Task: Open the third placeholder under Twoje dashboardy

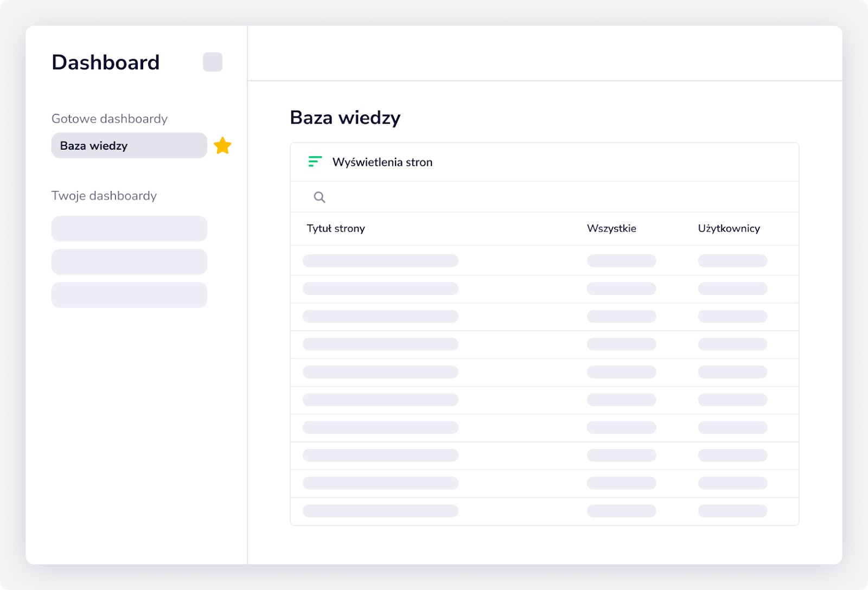Action: (x=129, y=295)
